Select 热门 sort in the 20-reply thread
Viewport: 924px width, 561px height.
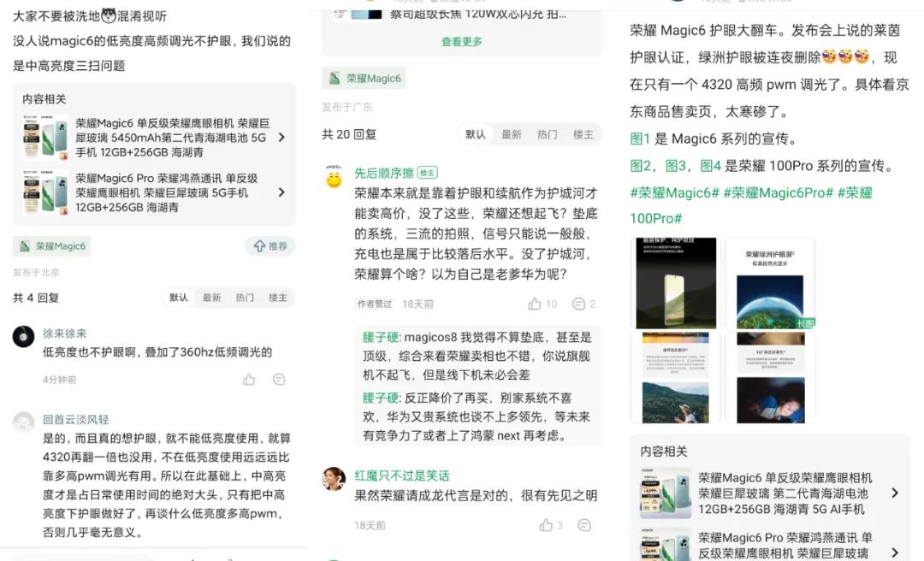pyautogui.click(x=548, y=134)
